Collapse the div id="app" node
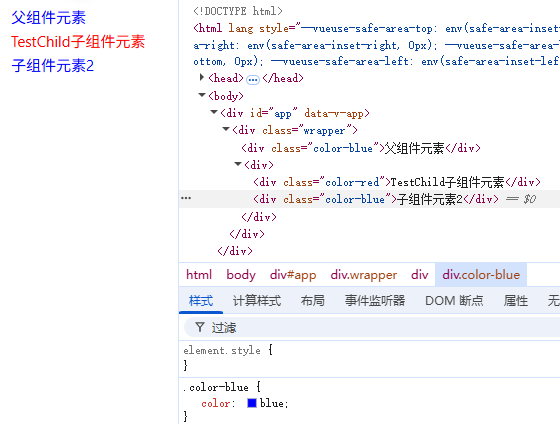 click(214, 112)
